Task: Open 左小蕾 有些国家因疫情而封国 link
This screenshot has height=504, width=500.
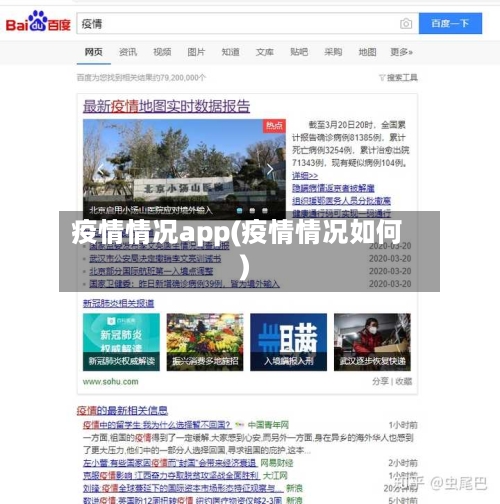Action: tap(170, 463)
